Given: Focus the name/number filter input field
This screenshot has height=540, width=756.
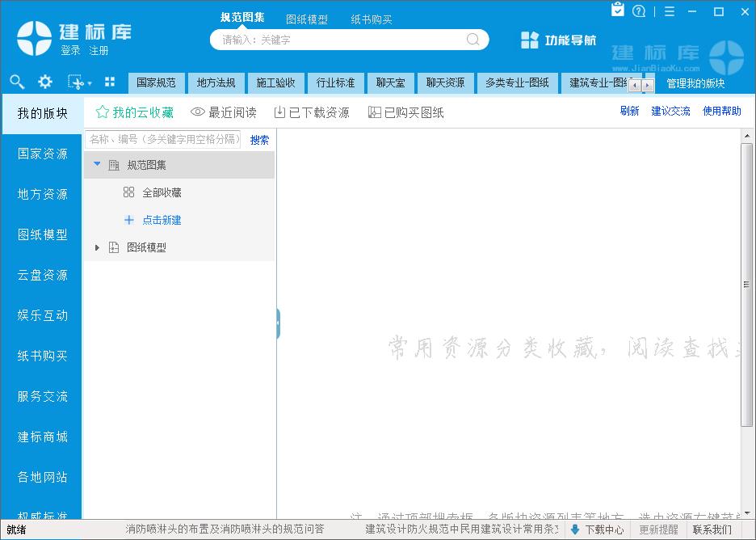Looking at the screenshot, I should 163,139.
